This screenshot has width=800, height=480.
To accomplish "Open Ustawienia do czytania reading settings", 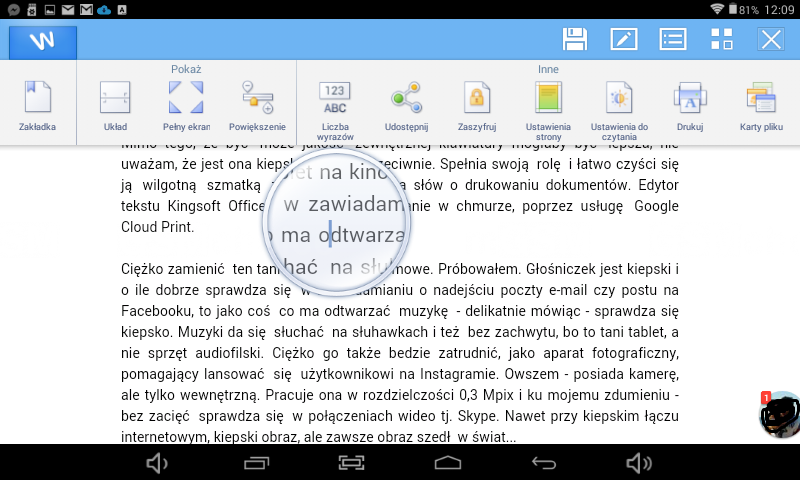I will point(619,108).
